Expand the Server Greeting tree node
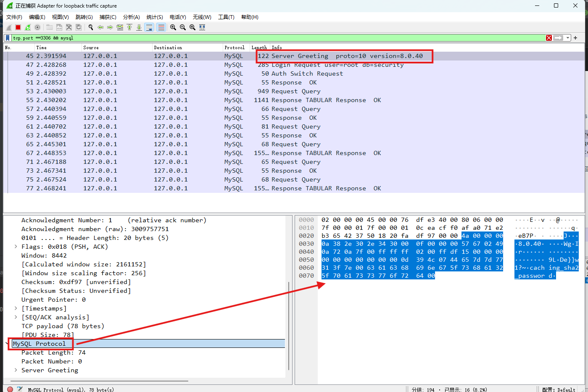588x392 pixels. coord(16,370)
